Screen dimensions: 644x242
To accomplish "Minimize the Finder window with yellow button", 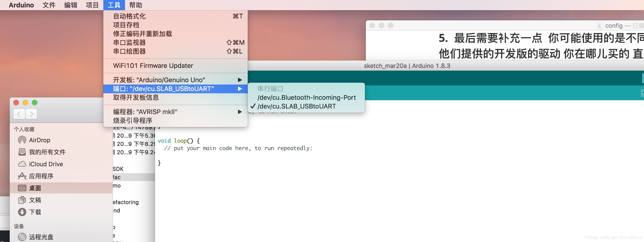I will tap(25, 103).
